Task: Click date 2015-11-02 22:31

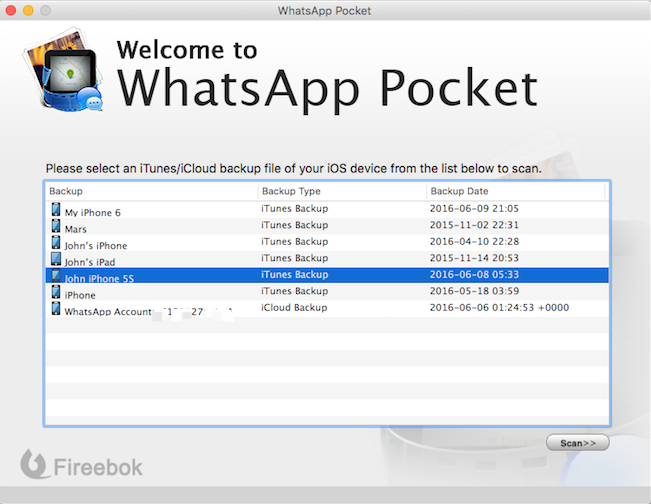Action: tap(474, 225)
